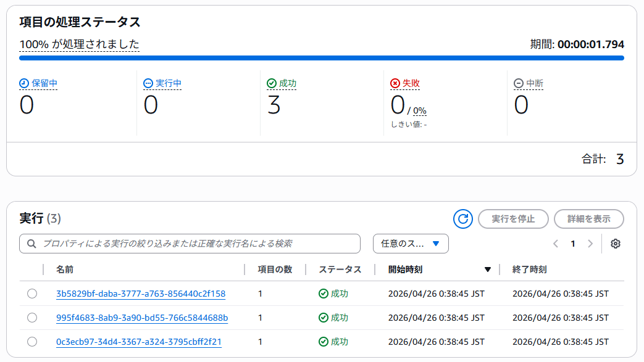Sort by the 終了時刻 column header
The height and width of the screenshot is (362, 644).
click(x=529, y=269)
